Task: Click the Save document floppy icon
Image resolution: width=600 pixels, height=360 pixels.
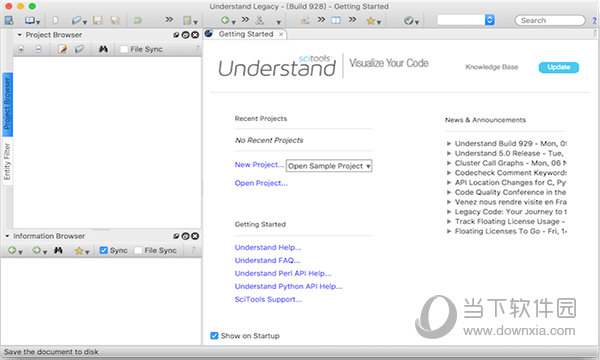Action: (x=98, y=20)
